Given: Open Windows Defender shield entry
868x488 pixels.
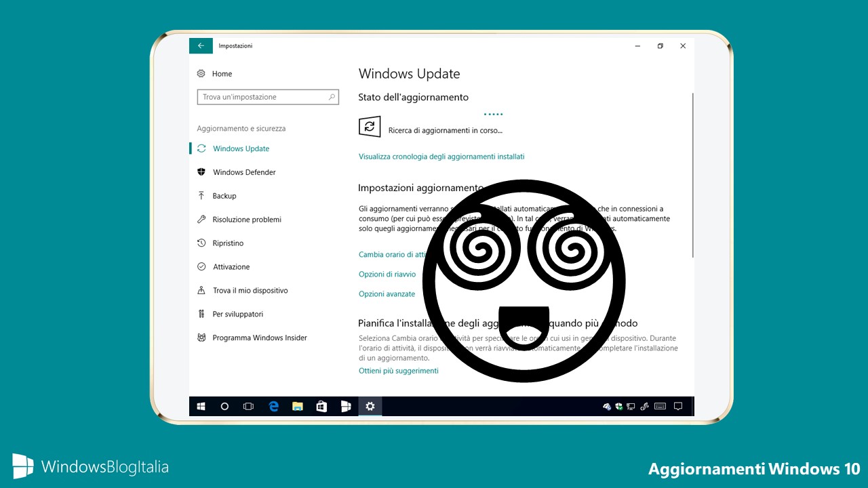Looking at the screenshot, I should (236, 172).
